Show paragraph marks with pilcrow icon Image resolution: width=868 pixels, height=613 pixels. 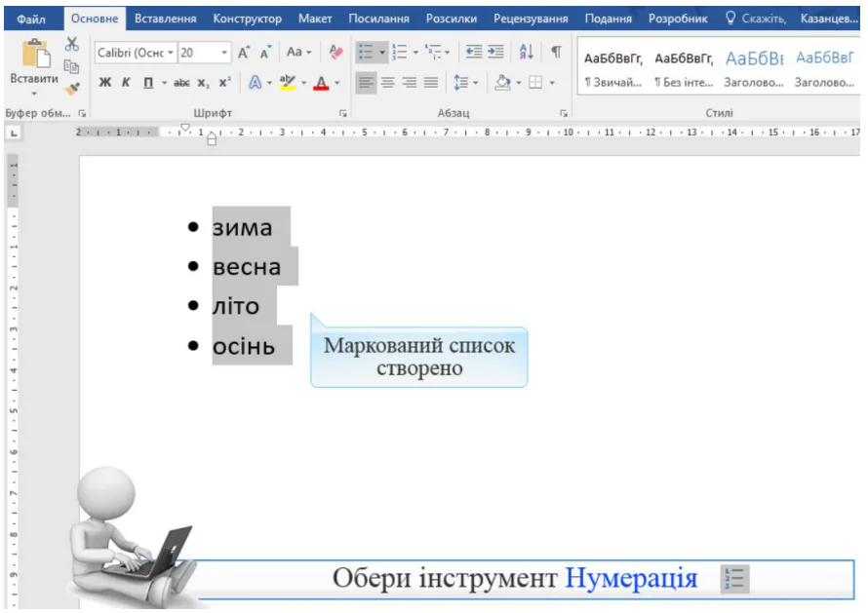coord(555,53)
